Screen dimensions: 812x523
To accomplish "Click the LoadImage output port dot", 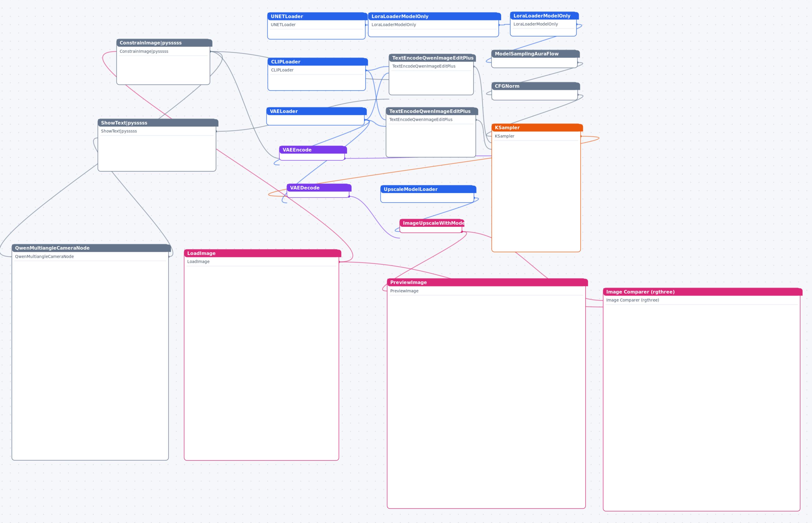I will pyautogui.click(x=339, y=262).
